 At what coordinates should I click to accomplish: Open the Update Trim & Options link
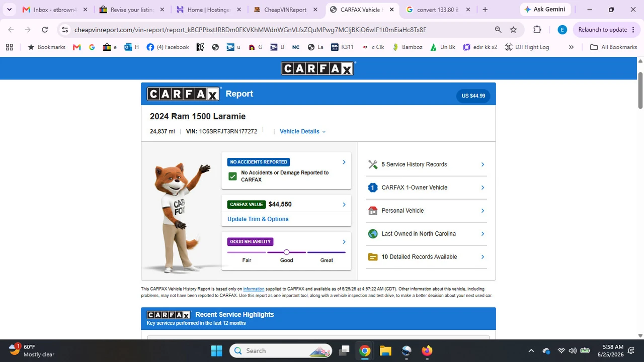coord(258,219)
